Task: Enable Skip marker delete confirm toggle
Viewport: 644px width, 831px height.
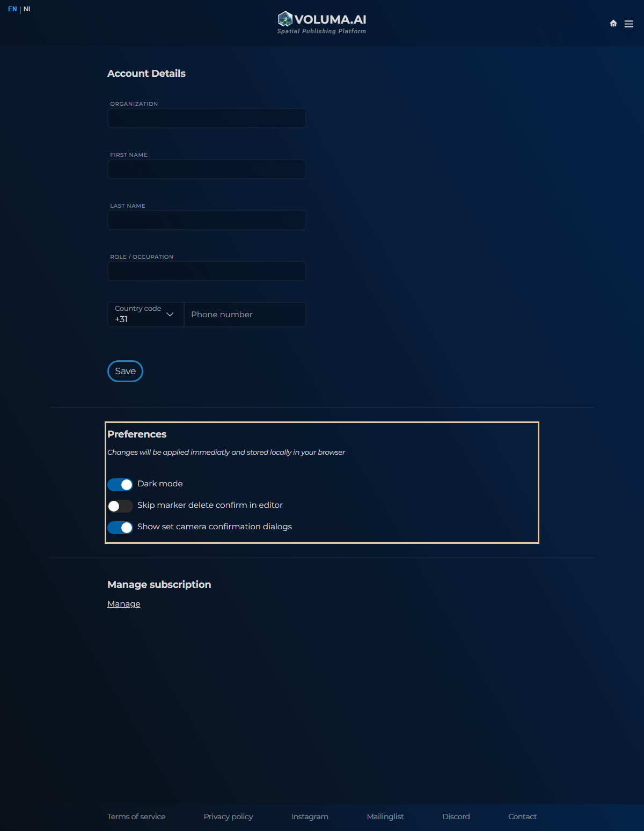Action: [x=120, y=506]
